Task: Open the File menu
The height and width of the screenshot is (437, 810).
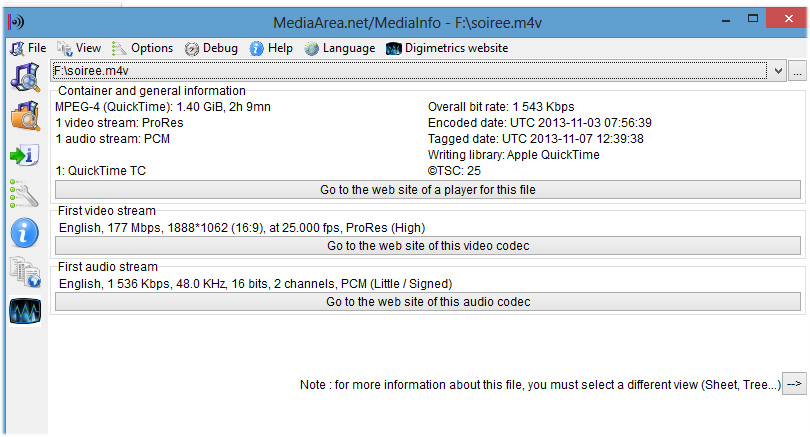Action: point(29,48)
